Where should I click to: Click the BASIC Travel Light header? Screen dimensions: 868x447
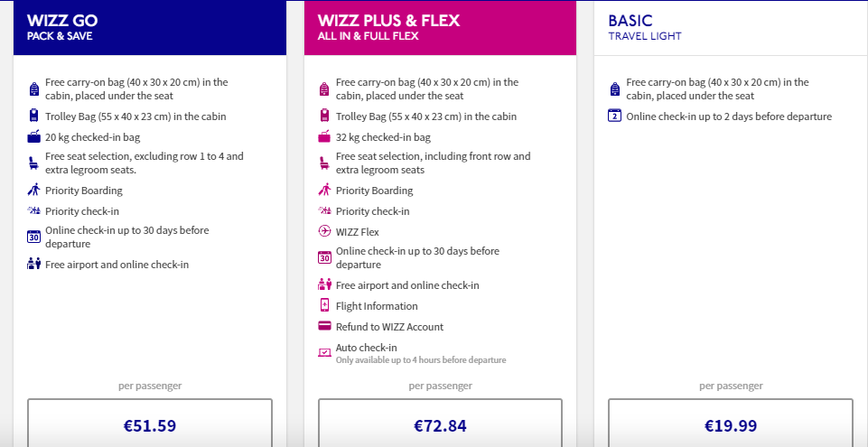[731, 28]
